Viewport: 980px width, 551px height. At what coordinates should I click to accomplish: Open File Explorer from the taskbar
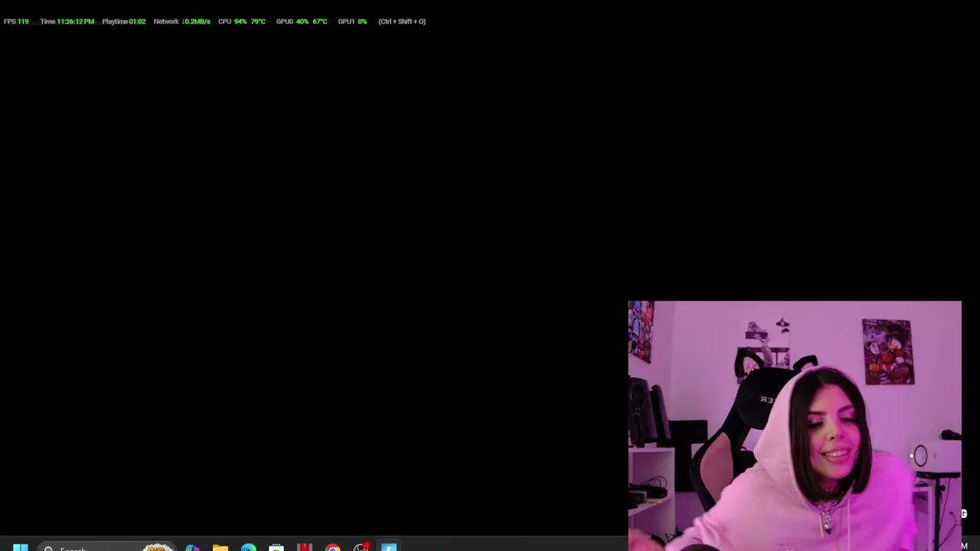tap(220, 547)
